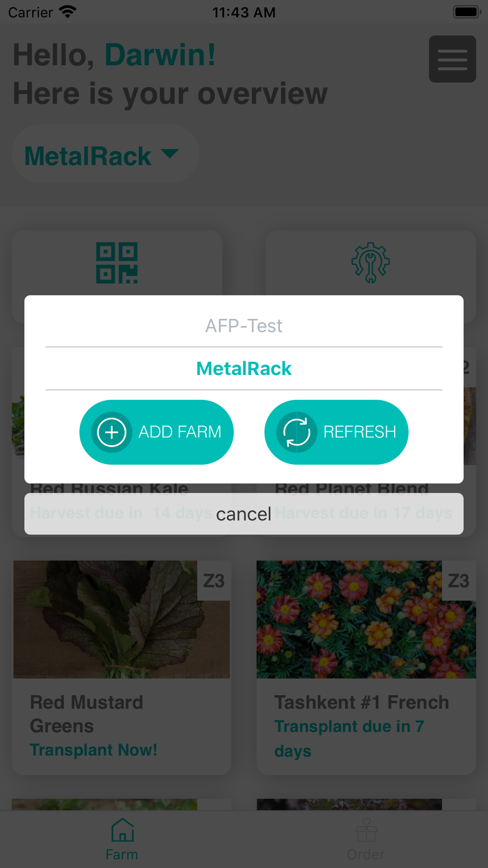Check the Wi-Fi status icon
Image resolution: width=488 pixels, height=868 pixels.
[67, 12]
